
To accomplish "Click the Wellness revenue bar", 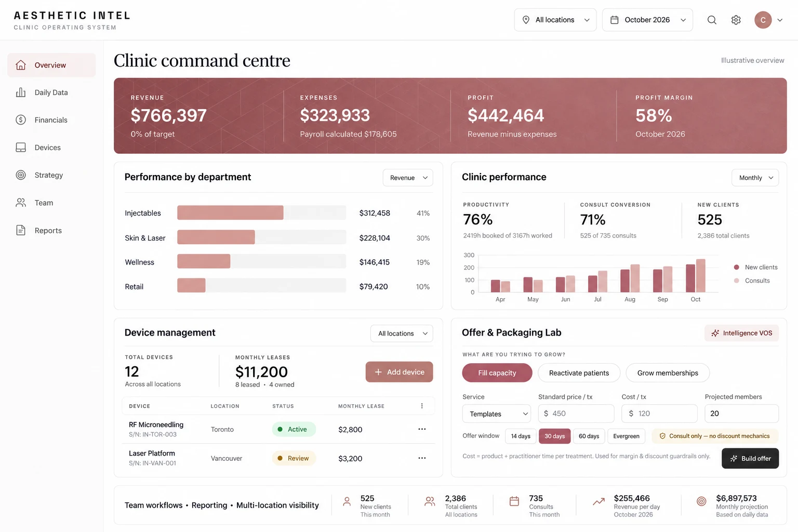I will coord(204,261).
